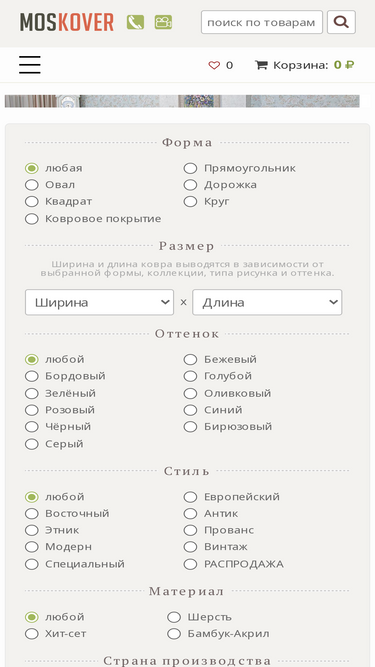Click the magnifying glass search button
The image size is (375, 667).
(x=341, y=22)
